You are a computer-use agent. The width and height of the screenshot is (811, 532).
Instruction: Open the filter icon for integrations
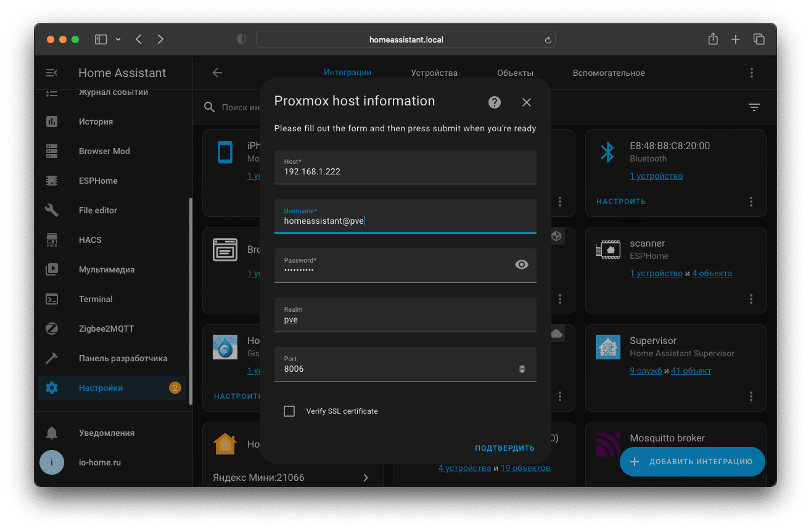click(x=754, y=107)
